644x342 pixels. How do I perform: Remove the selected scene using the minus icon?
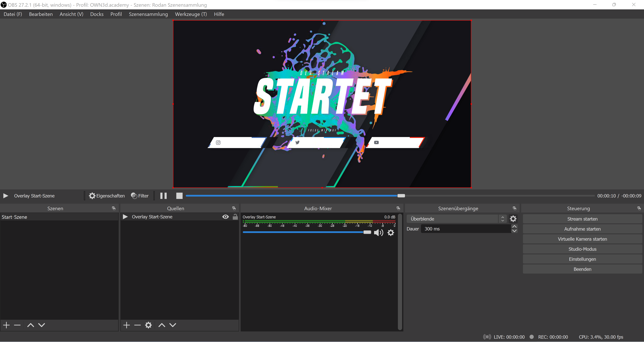click(x=17, y=325)
